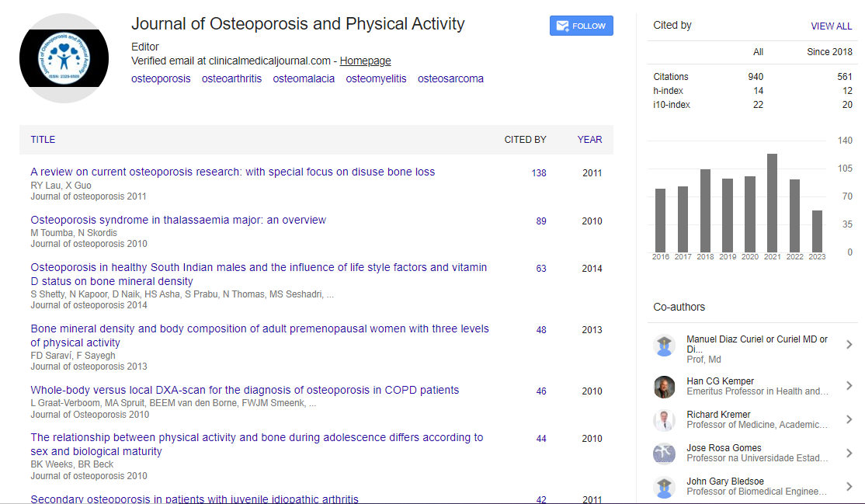Select the osteosarcoma topic tag
The height and width of the screenshot is (504, 865).
(x=450, y=78)
